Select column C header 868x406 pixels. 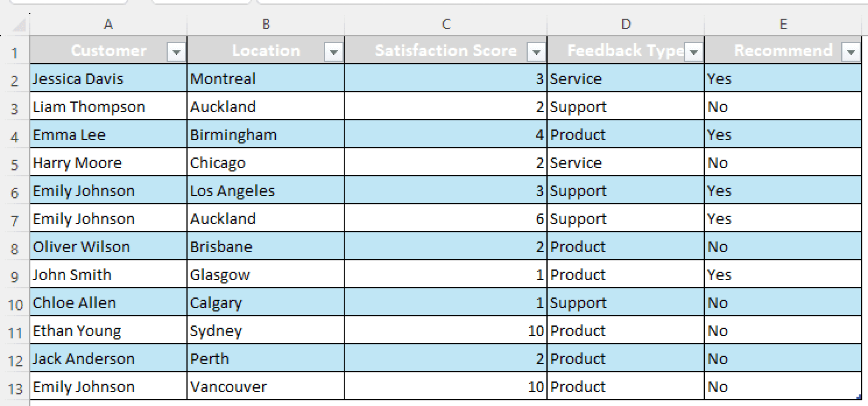tap(445, 25)
